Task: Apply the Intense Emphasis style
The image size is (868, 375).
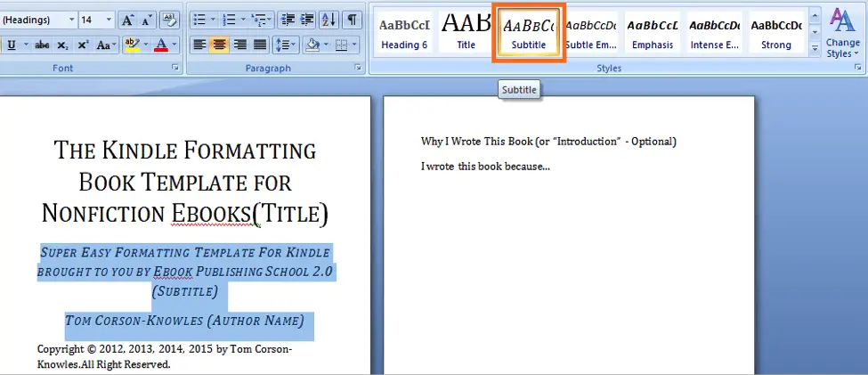Action: click(715, 33)
